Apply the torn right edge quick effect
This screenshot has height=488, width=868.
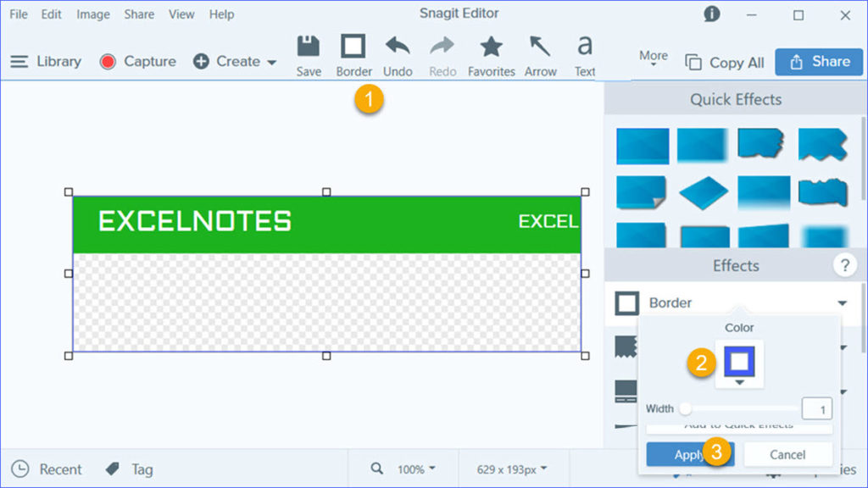762,144
